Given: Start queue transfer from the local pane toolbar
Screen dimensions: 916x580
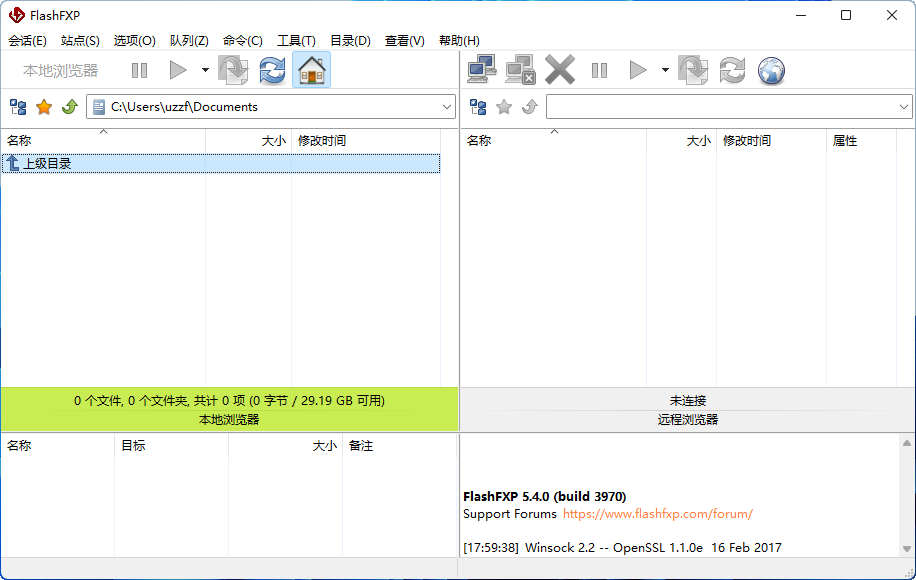Looking at the screenshot, I should point(178,71).
